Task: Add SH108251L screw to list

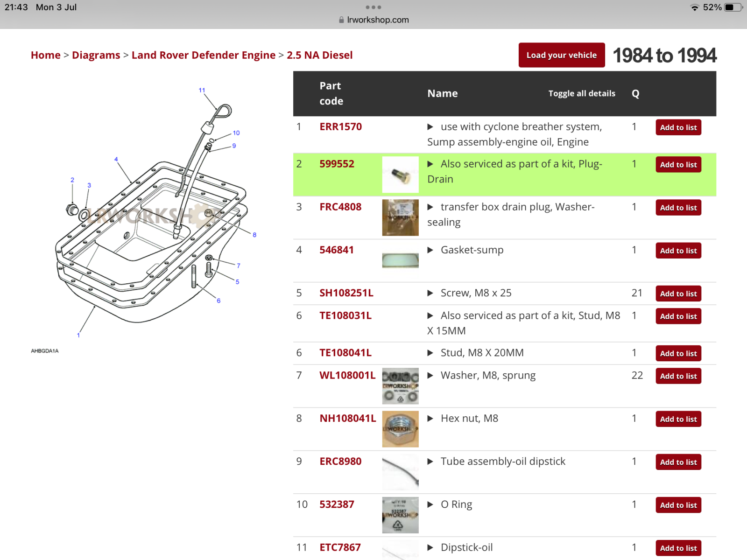Action: pos(678,294)
